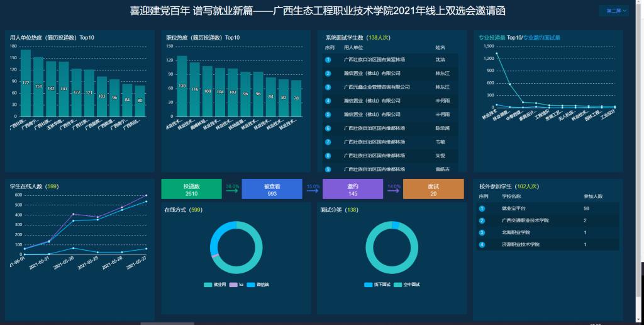The height and width of the screenshot is (325, 644).
Task: Click 专业投递量 series label in chart title
Action: pos(492,38)
